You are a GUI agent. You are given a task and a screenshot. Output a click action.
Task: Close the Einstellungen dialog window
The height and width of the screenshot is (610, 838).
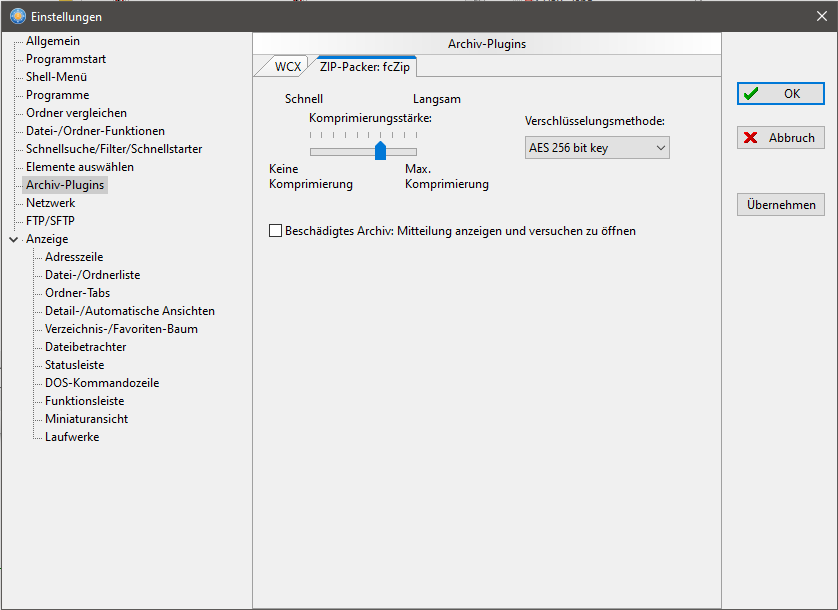pyautogui.click(x=821, y=16)
